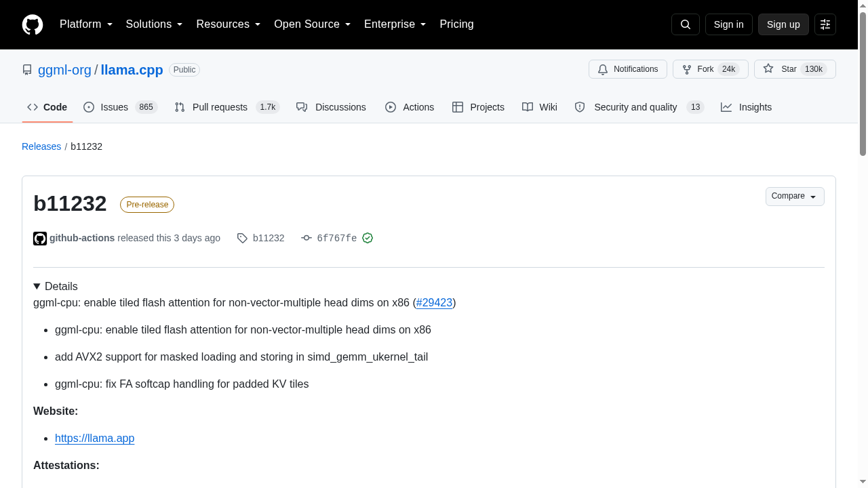Collapse the Details disclosure triangle
868x488 pixels.
tap(37, 287)
